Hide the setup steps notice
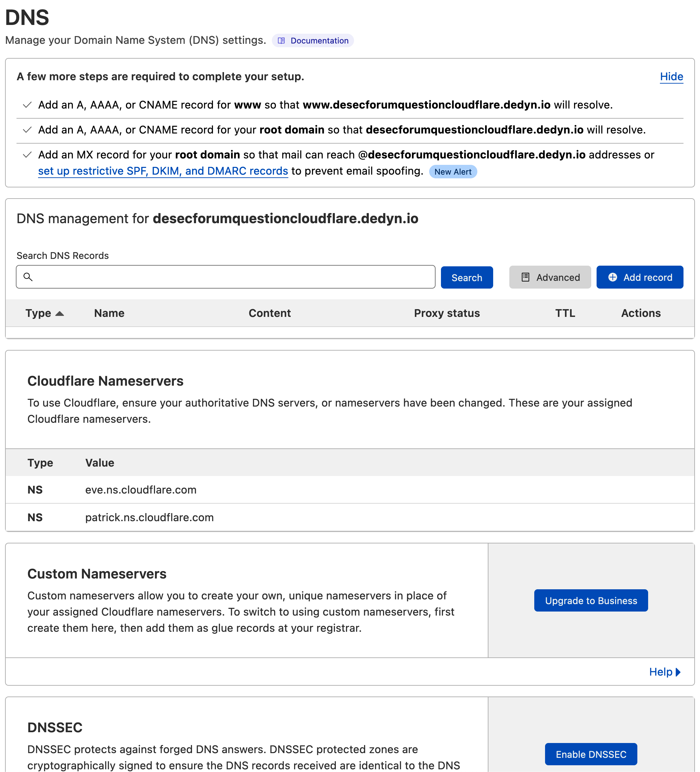 671,77
